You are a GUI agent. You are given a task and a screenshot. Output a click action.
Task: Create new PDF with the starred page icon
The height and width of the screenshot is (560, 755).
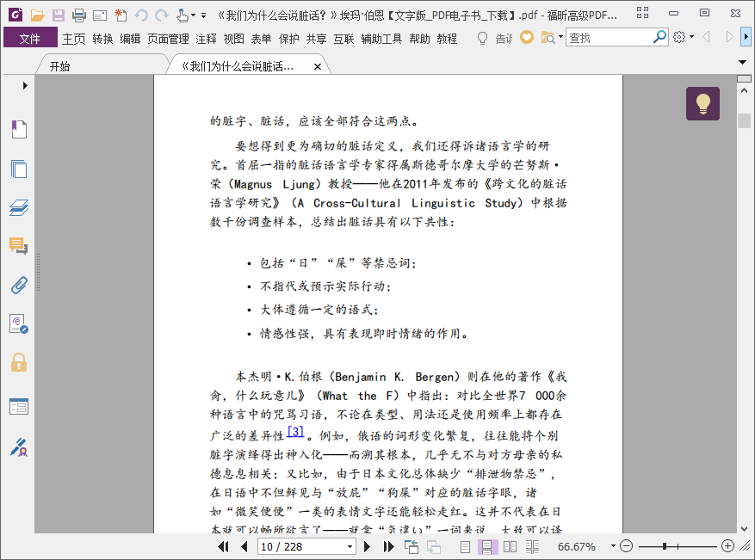(x=121, y=15)
